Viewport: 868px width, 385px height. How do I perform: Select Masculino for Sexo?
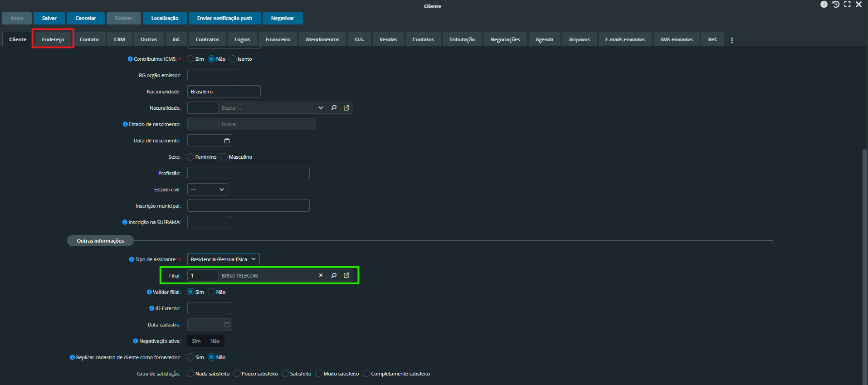pos(224,157)
